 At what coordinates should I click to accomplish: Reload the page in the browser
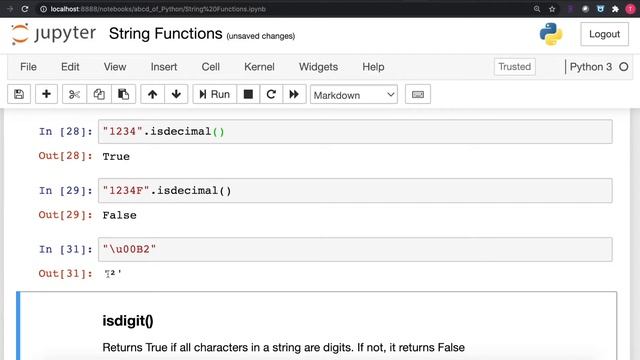tap(24, 9)
